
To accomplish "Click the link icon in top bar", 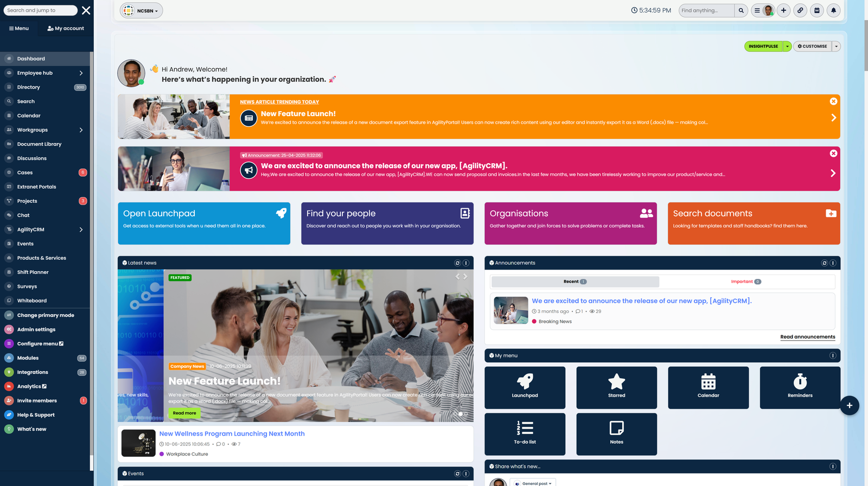I will [800, 10].
